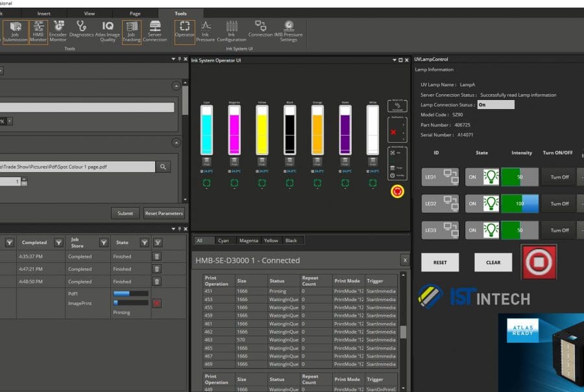Screen dimensions: 584x392
Task: Toggle LED2 lamp state bulb
Action: [x=493, y=203]
